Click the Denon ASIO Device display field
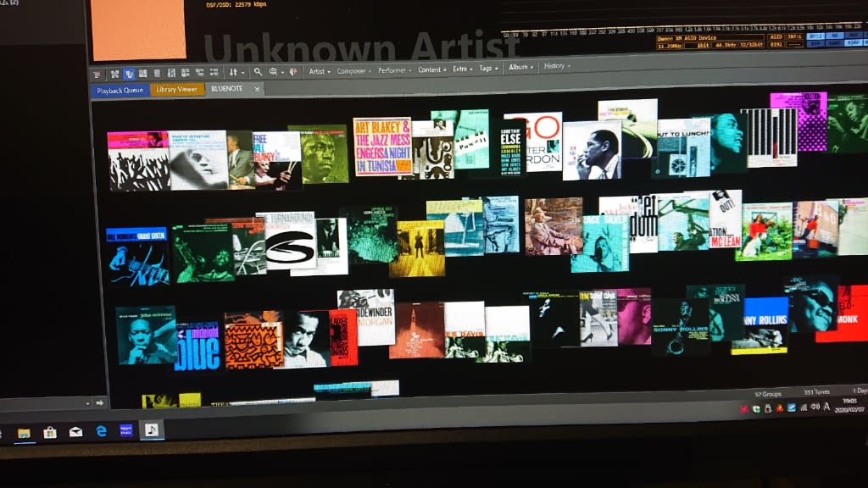 pos(710,38)
